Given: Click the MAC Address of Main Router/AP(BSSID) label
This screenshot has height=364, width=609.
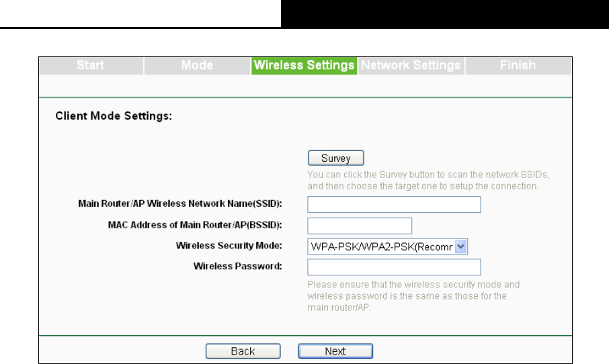Looking at the screenshot, I should pos(195,225).
